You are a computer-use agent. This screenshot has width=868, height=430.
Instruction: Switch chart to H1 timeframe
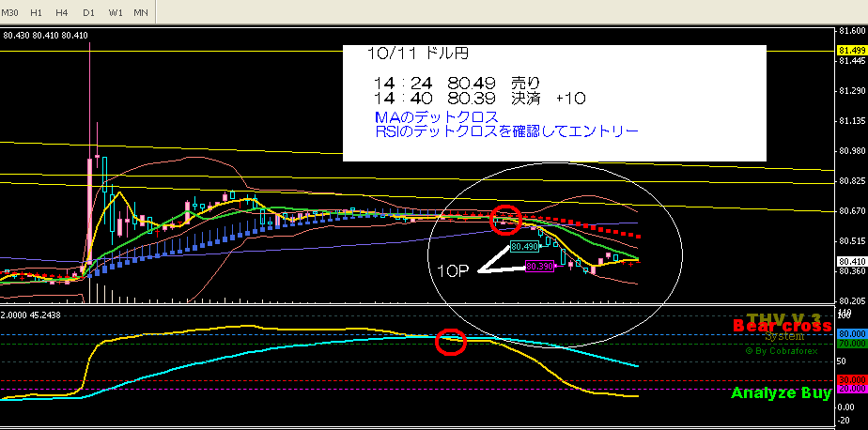tap(37, 12)
